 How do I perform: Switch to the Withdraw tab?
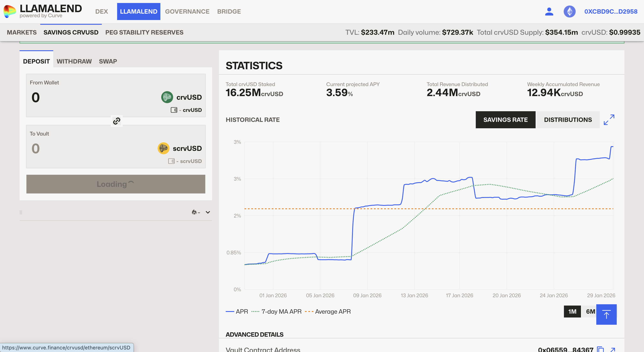(x=74, y=61)
